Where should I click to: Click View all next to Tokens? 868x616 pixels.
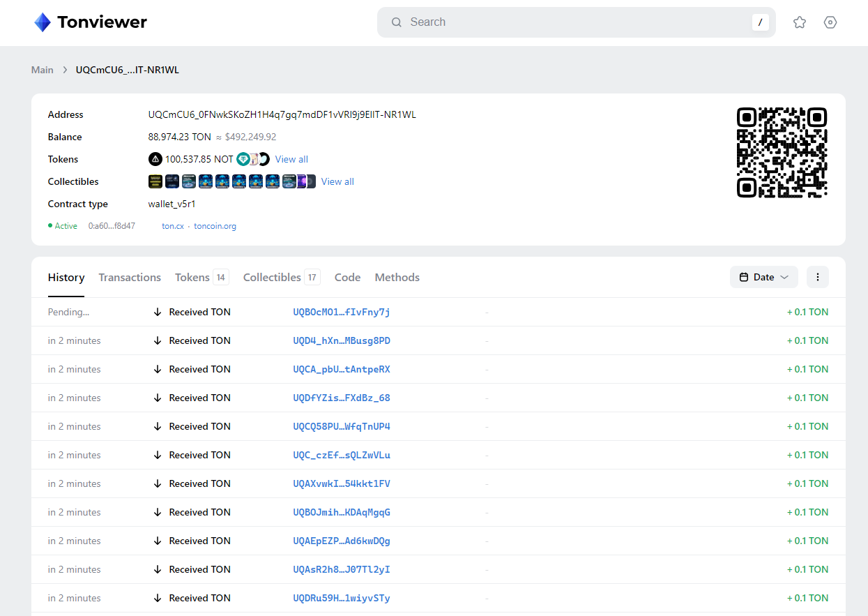[291, 159]
